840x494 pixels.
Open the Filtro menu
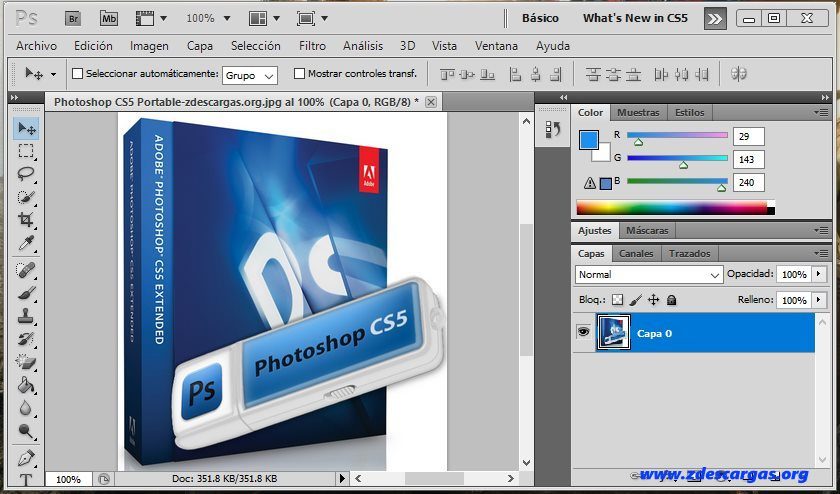pyautogui.click(x=312, y=46)
